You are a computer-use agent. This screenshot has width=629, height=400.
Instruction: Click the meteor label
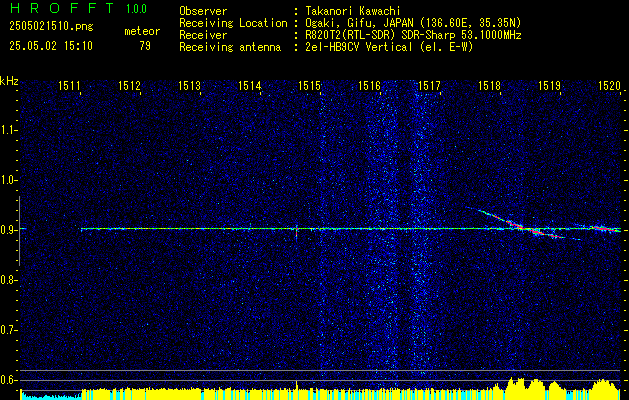[142, 31]
